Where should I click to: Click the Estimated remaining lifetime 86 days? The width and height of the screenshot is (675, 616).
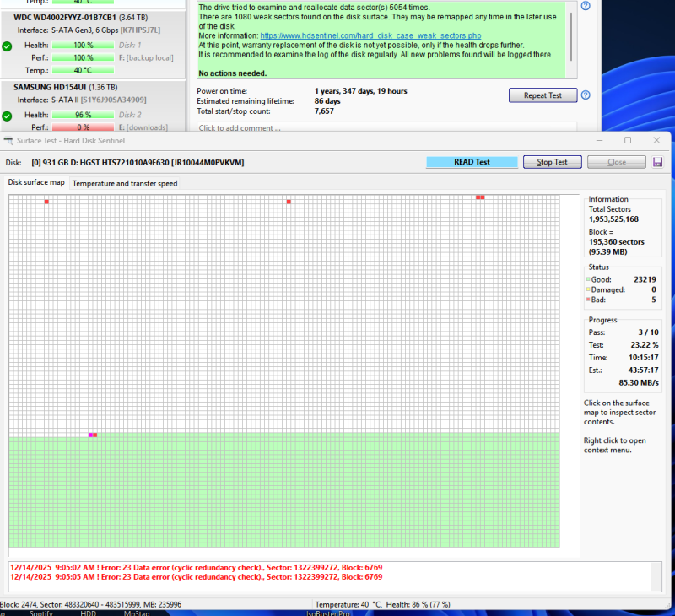click(x=327, y=101)
